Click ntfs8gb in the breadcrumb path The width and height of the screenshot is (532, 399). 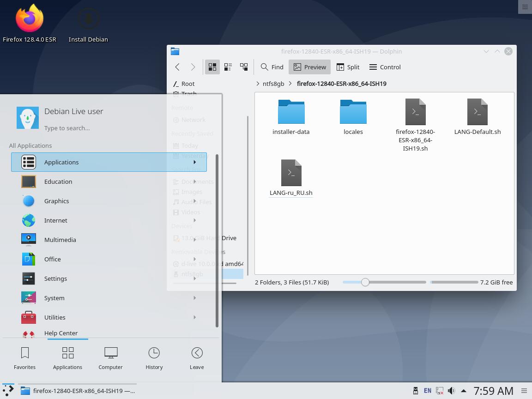point(273,84)
